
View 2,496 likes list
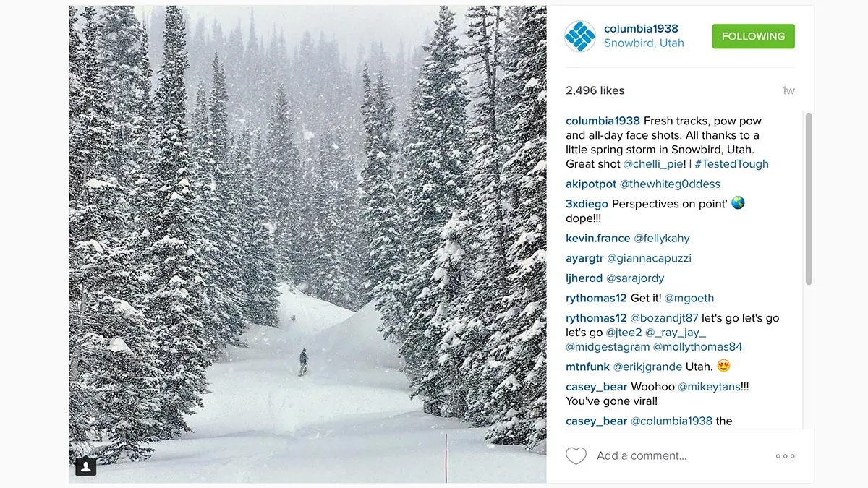pos(595,90)
